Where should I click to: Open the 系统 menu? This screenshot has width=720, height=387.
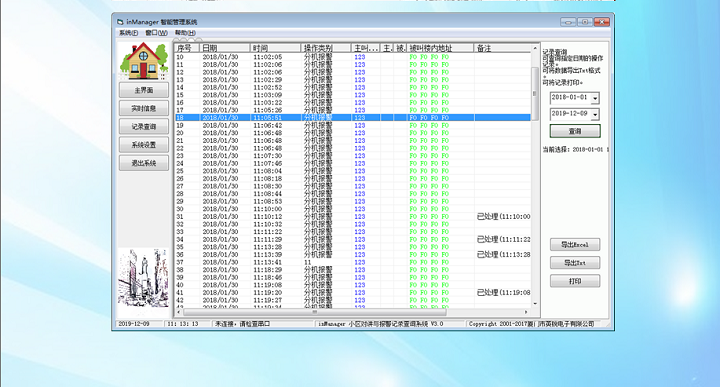pos(128,33)
